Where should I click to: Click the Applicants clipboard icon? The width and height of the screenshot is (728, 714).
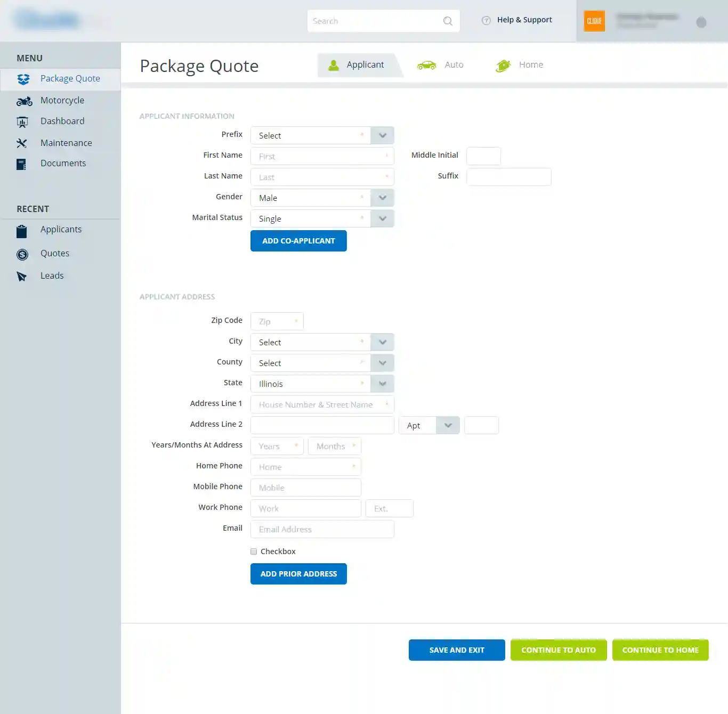22,231
